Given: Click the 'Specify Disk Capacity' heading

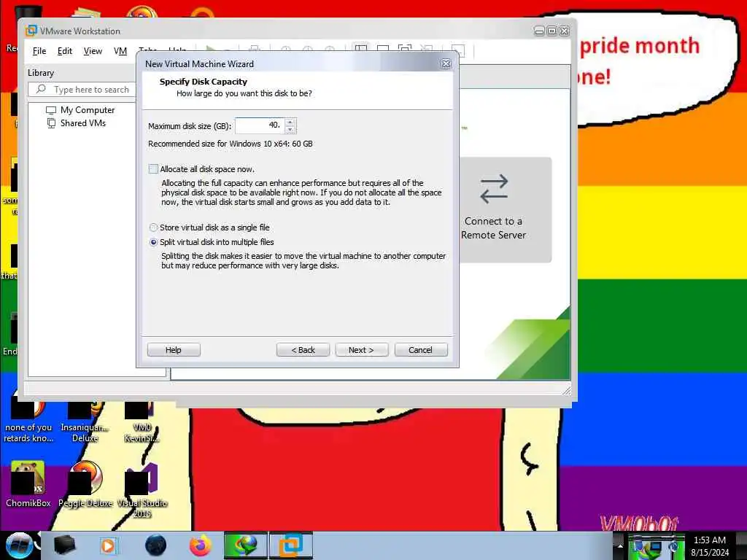Looking at the screenshot, I should [204, 82].
